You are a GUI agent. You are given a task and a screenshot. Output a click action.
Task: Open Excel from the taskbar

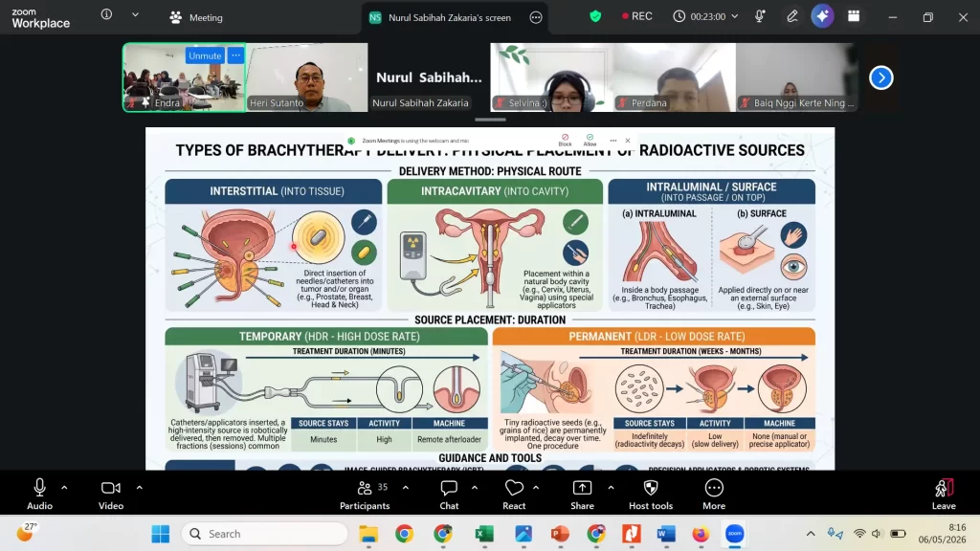483,534
